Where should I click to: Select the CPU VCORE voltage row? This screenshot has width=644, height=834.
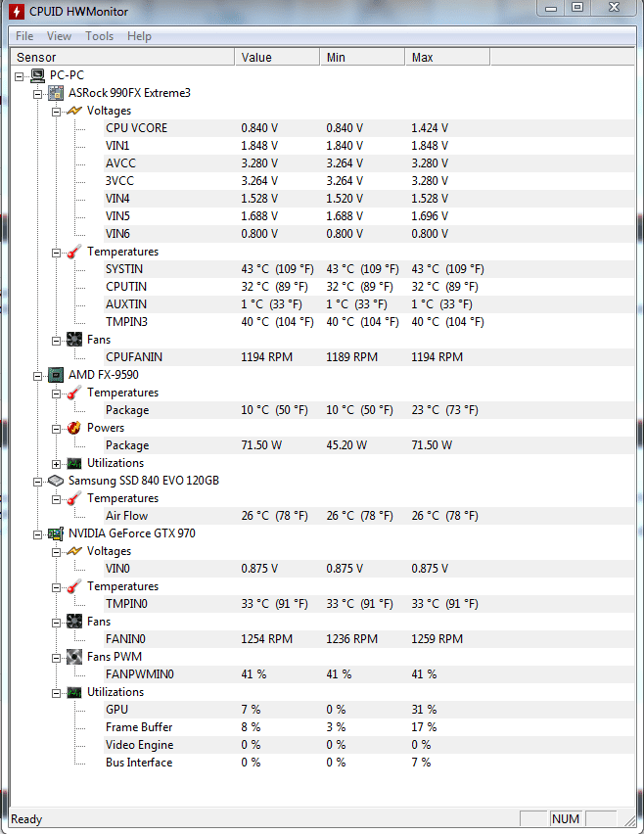[x=369, y=128]
